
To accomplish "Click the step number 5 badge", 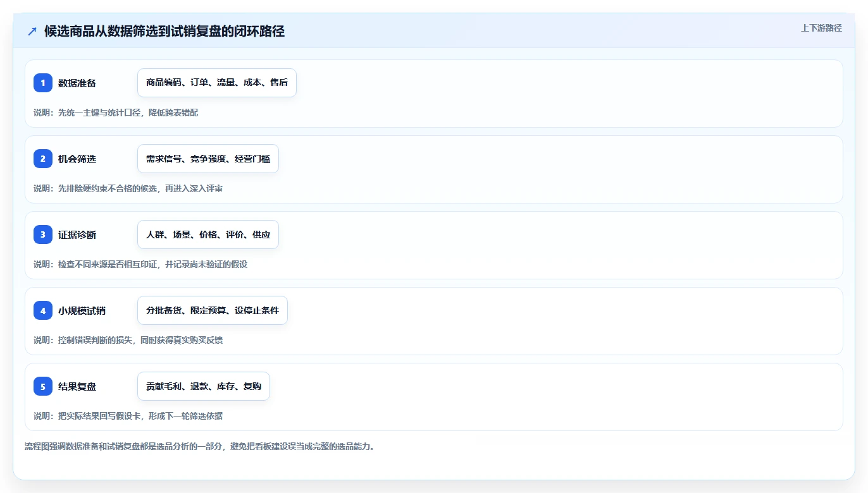I will coord(43,386).
